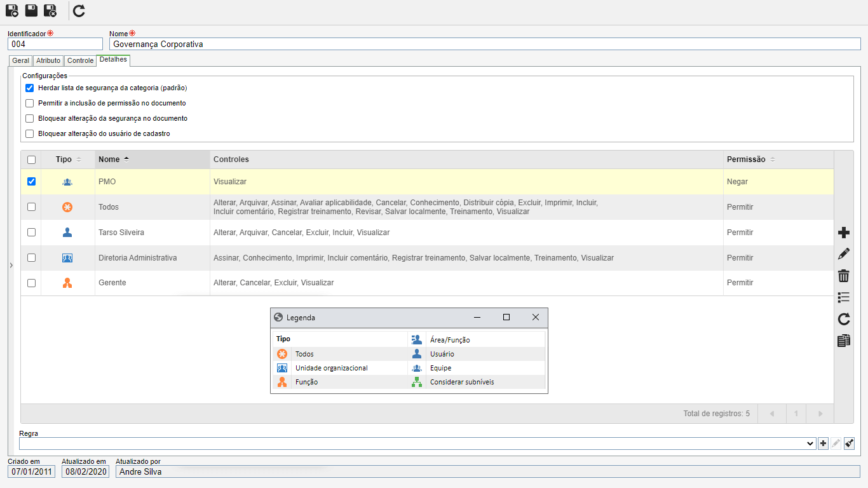868x488 pixels.
Task: Add a new security record with plus icon
Action: [x=844, y=233]
